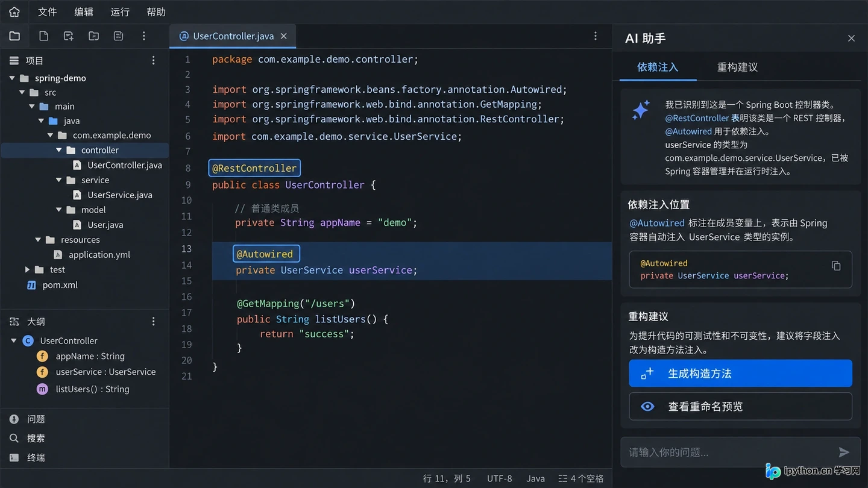This screenshot has width=868, height=488.
Task: Close the UserController.java tab
Action: coord(284,36)
